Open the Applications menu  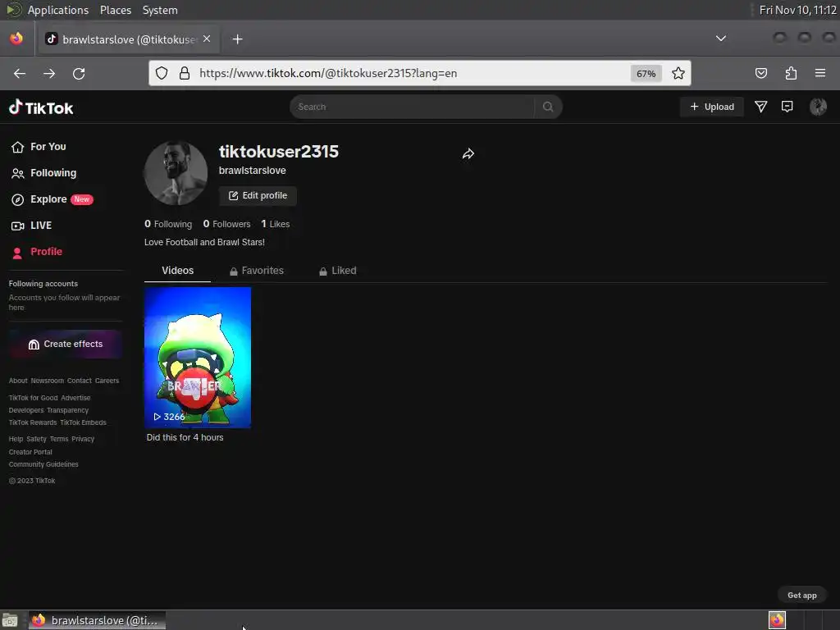click(58, 10)
